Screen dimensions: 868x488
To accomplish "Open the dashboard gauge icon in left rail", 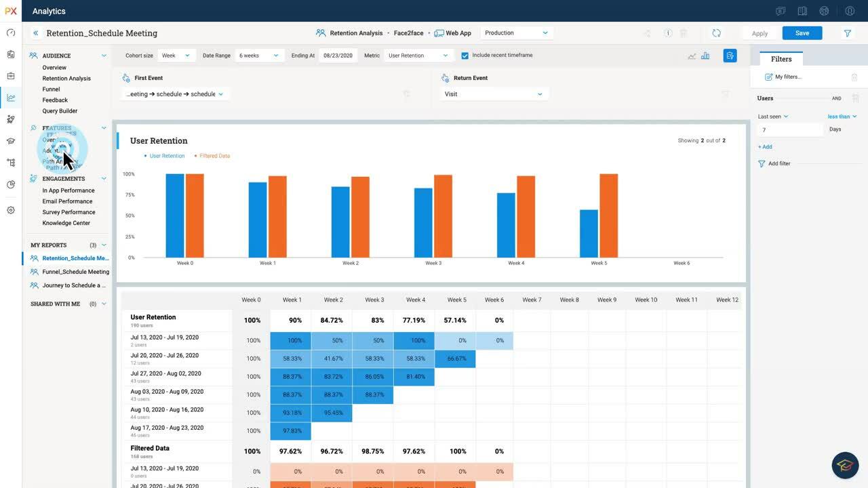I will point(11,33).
